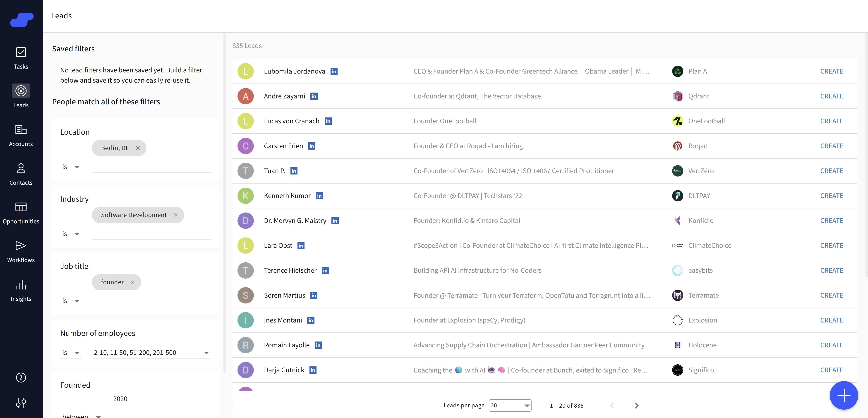Open Ines Montani's LinkedIn icon

tap(311, 320)
